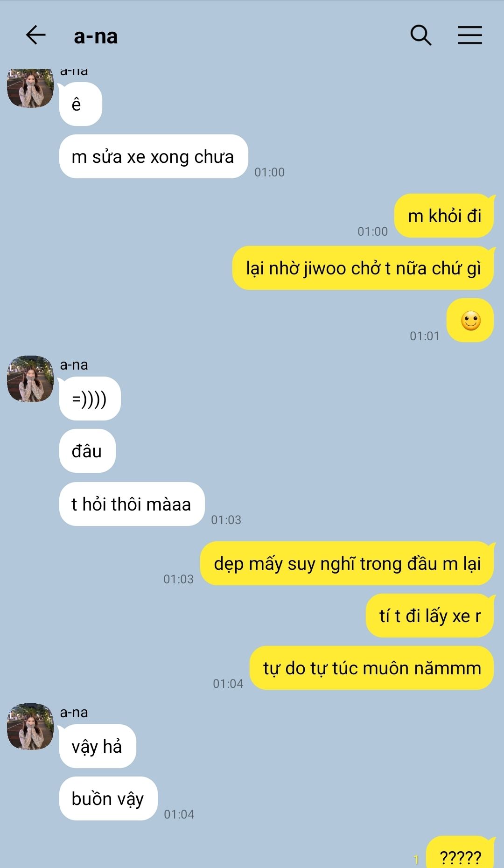This screenshot has width=504, height=868.
Task: Tap the 't hỏi thôi màaa' message
Action: [x=132, y=504]
